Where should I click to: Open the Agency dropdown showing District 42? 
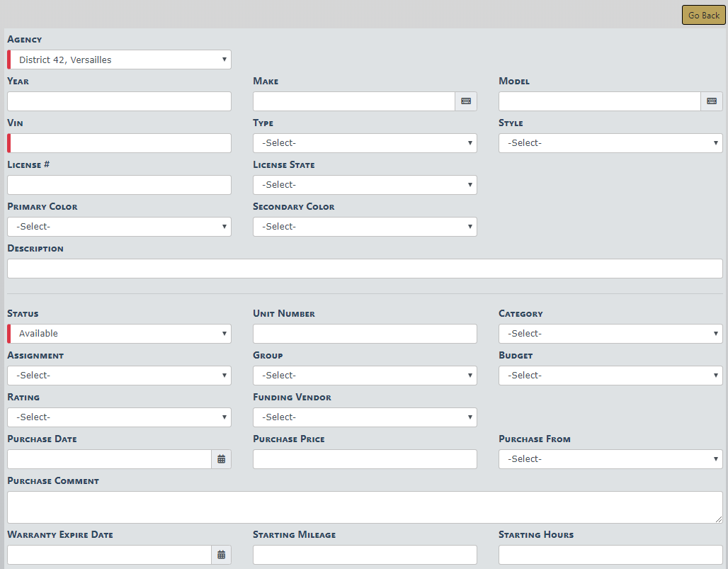click(119, 60)
